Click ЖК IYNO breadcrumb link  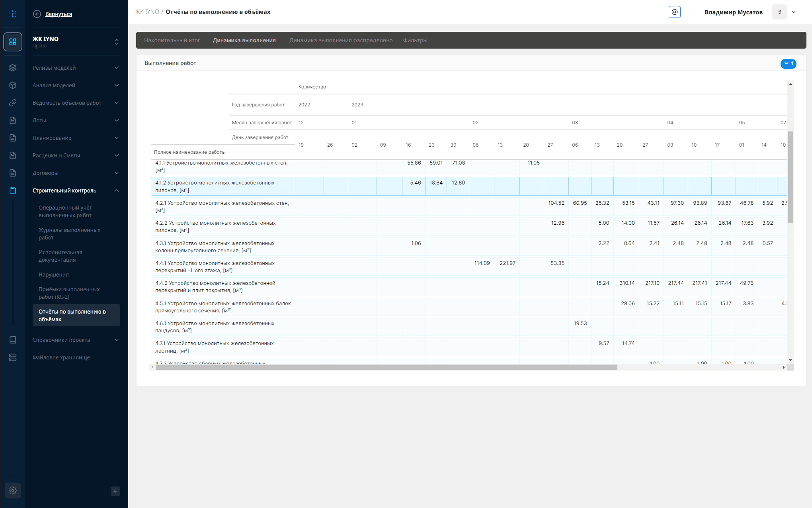click(x=147, y=12)
